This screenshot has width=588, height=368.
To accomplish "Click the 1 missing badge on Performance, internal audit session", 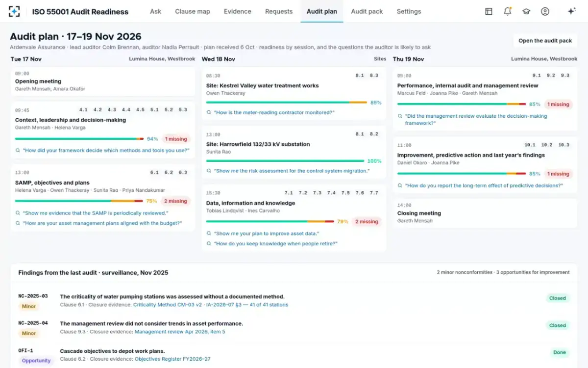I will click(558, 104).
